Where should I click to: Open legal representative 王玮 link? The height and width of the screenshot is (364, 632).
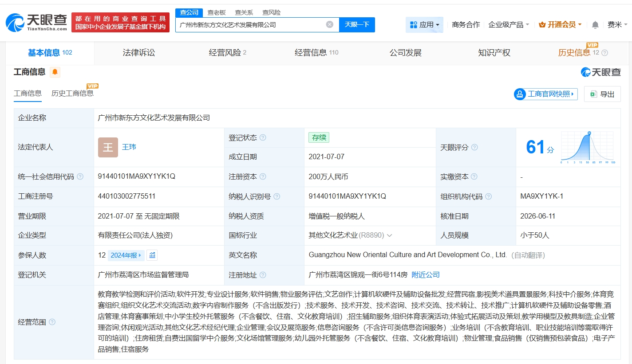pos(129,147)
